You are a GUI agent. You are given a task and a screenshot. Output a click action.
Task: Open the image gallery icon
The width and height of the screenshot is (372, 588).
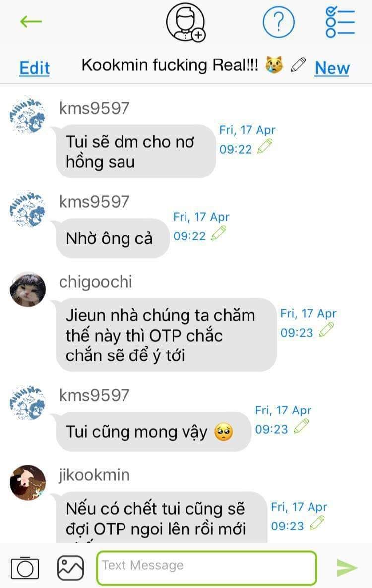tap(70, 567)
